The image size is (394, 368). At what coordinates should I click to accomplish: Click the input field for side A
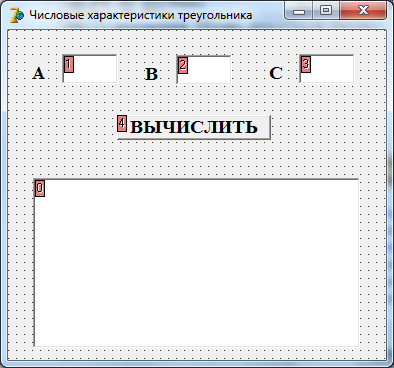click(x=90, y=69)
